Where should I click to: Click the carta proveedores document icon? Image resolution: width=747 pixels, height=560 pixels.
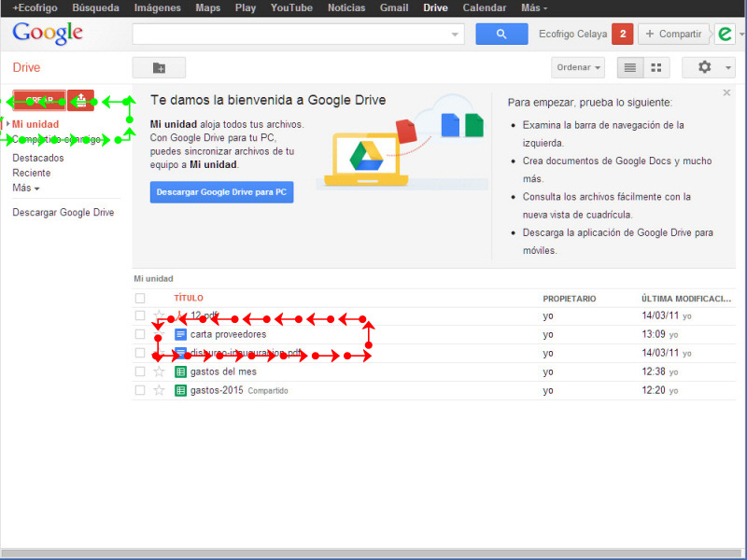pyautogui.click(x=180, y=334)
